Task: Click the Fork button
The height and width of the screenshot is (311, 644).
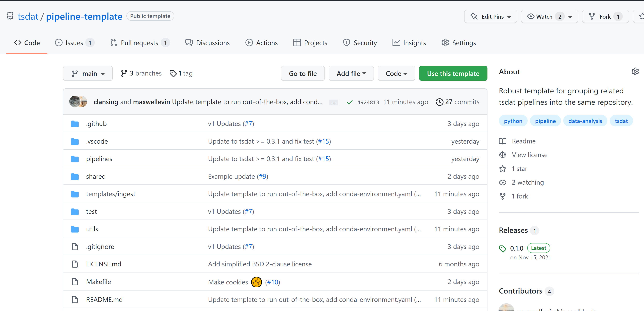Action: pyautogui.click(x=605, y=17)
